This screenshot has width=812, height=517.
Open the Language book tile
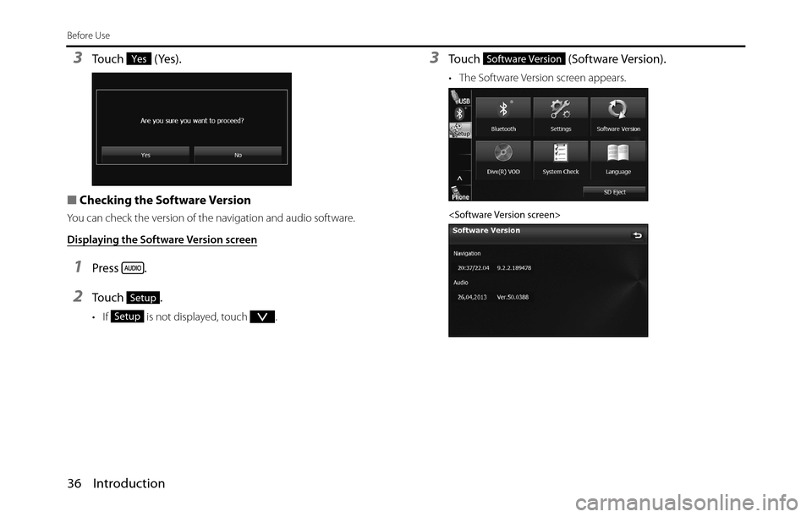click(x=617, y=160)
